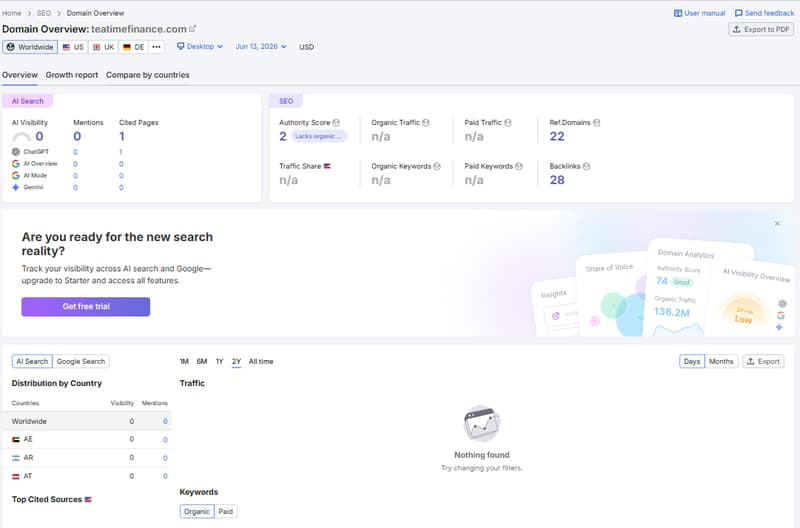Viewport: 800px width, 528px height.
Task: Click info icon next to Organic Traffic
Action: 426,122
